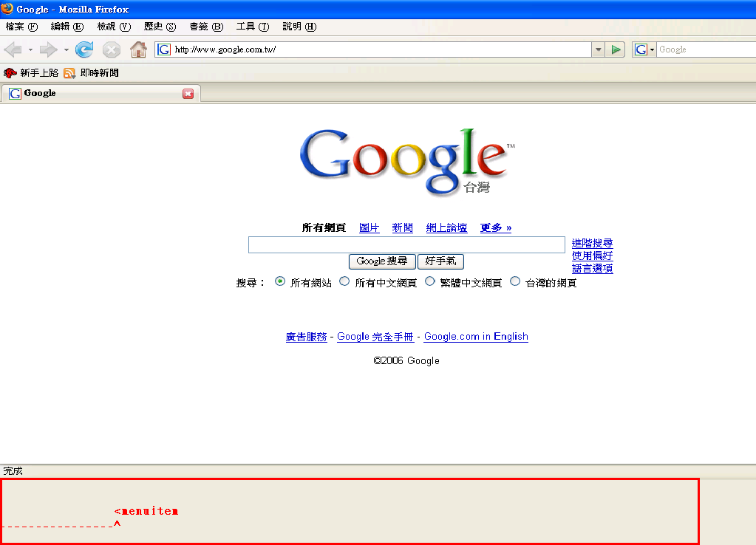Click the toolbar Google search box

click(x=706, y=49)
